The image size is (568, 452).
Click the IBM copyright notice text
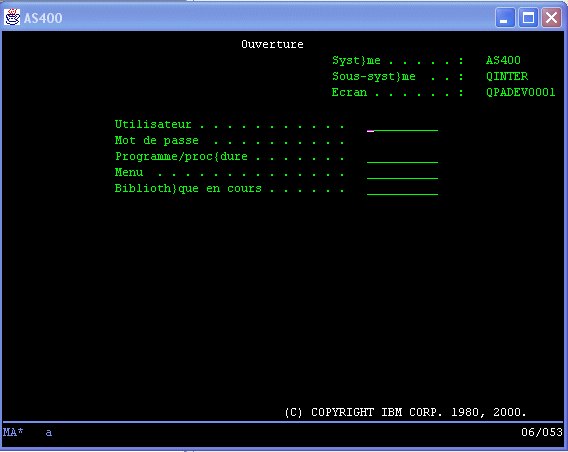(405, 412)
